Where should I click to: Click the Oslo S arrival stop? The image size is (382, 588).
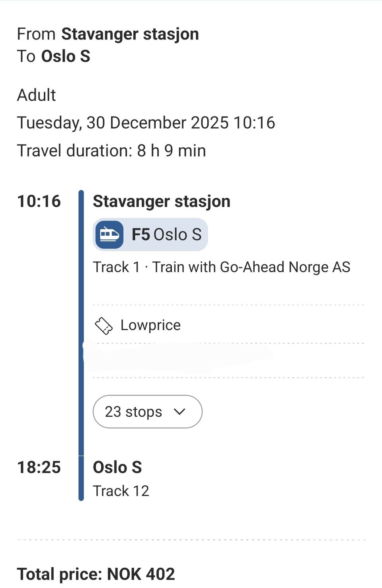point(117,467)
